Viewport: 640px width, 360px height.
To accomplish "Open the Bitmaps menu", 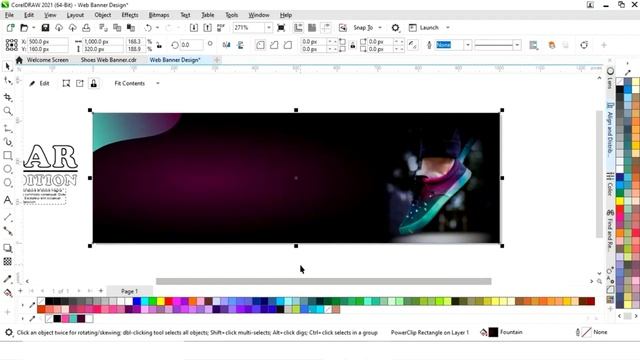I will click(x=159, y=15).
